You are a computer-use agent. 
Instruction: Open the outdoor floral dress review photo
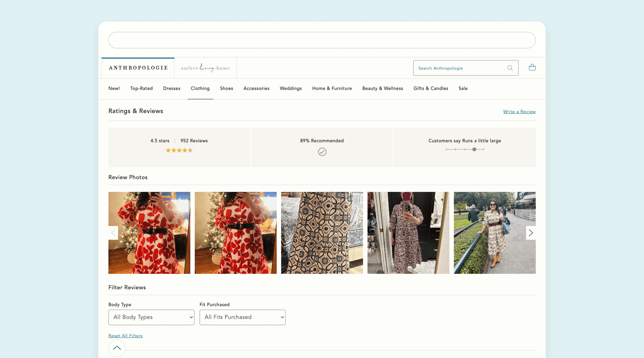494,233
